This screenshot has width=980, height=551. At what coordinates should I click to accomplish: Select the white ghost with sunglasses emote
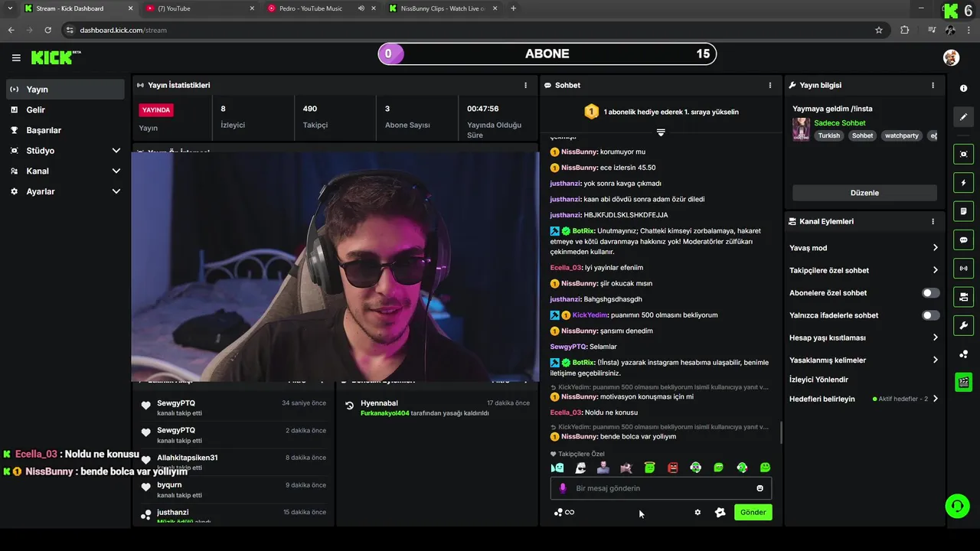(580, 468)
